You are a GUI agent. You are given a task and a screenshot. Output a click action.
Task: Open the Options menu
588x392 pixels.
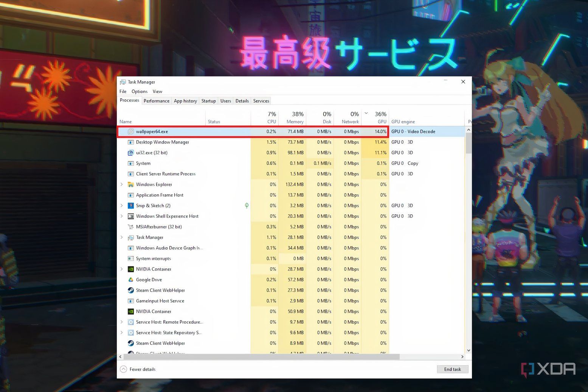(x=139, y=91)
